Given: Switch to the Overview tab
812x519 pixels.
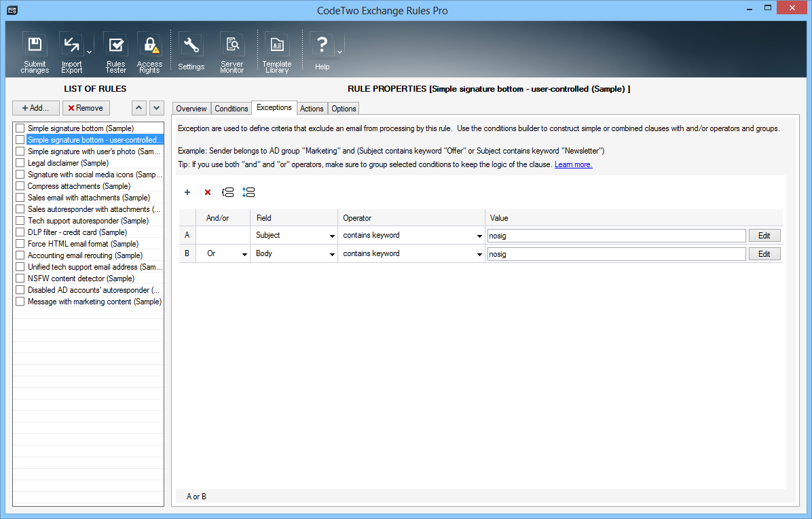Looking at the screenshot, I should tap(191, 108).
